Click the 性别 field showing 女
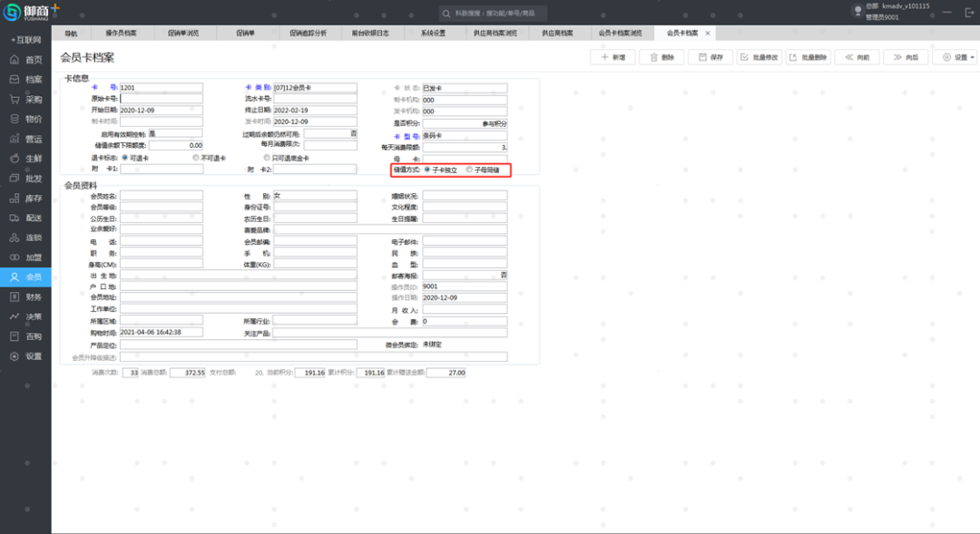Screen dimensions: 980x534 (315, 196)
